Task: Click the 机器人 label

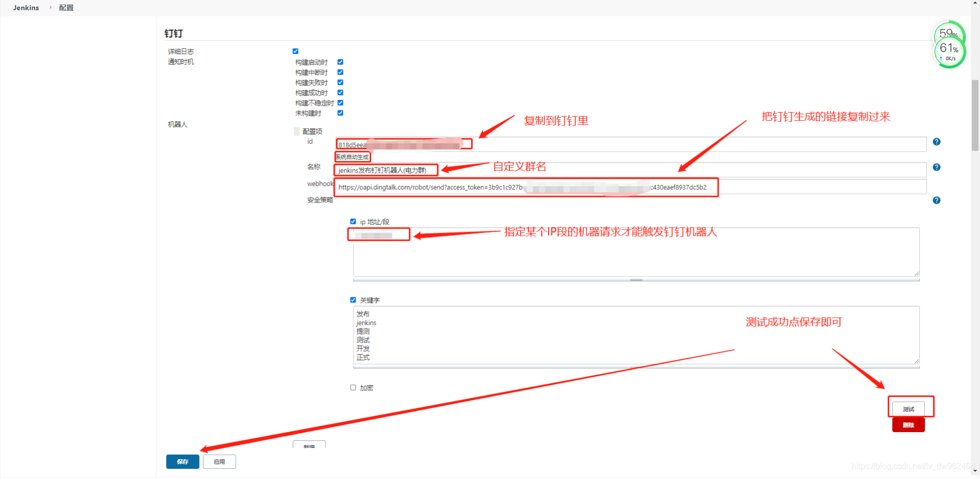Action: [x=178, y=124]
